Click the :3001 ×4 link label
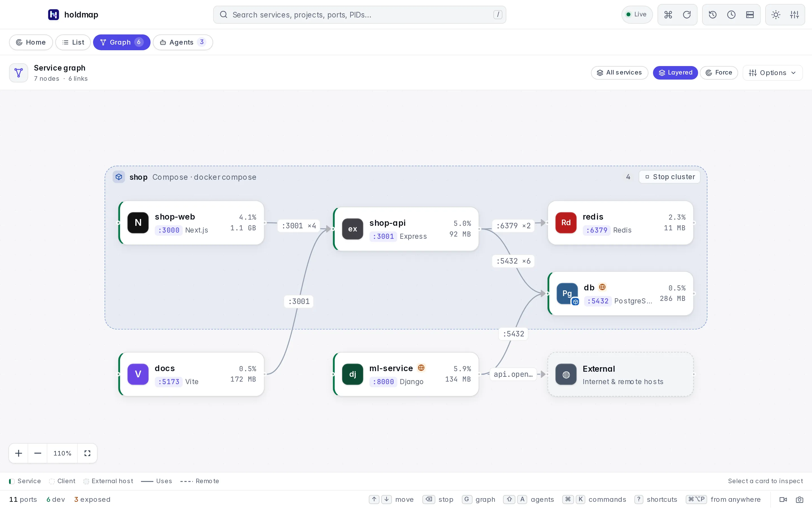This screenshot has height=508, width=812. tap(299, 226)
